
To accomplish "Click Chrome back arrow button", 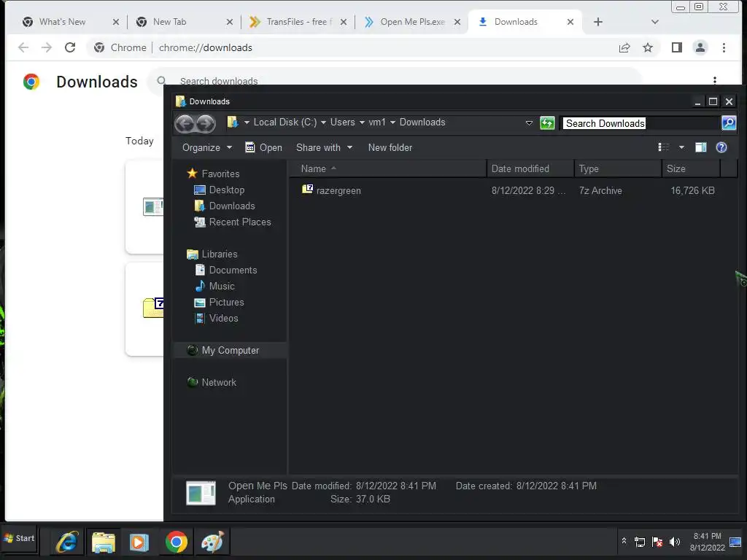I will point(23,47).
